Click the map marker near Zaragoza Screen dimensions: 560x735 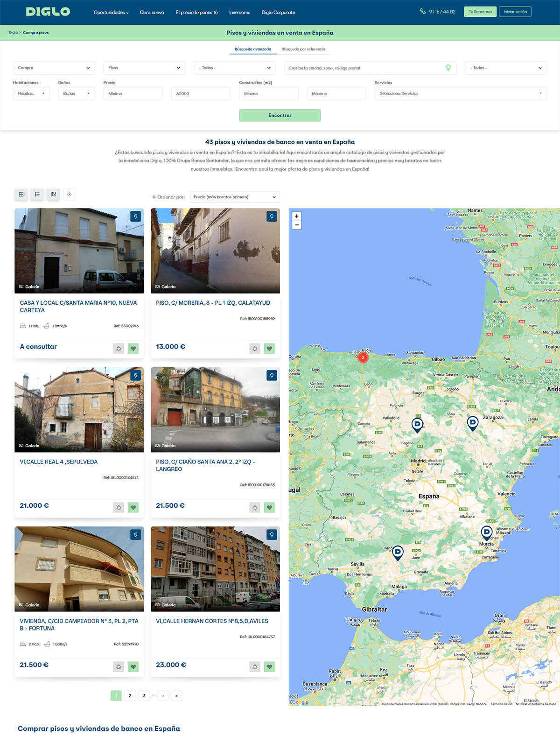[472, 423]
